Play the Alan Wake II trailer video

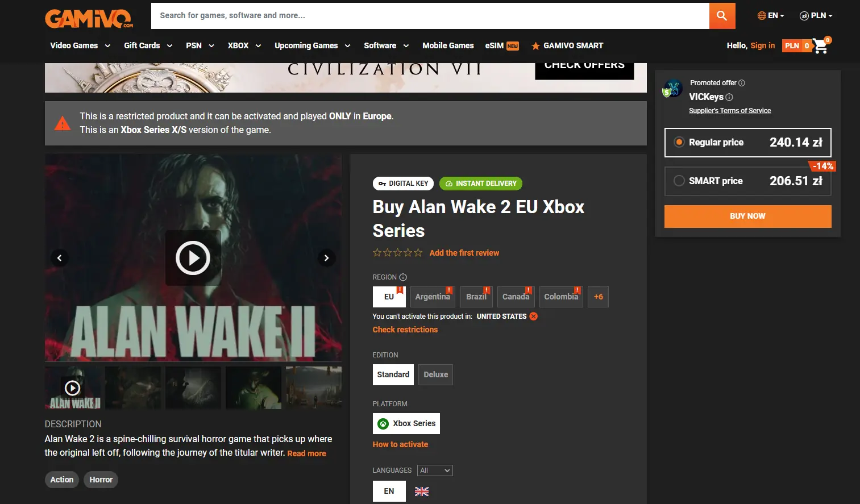tap(193, 258)
